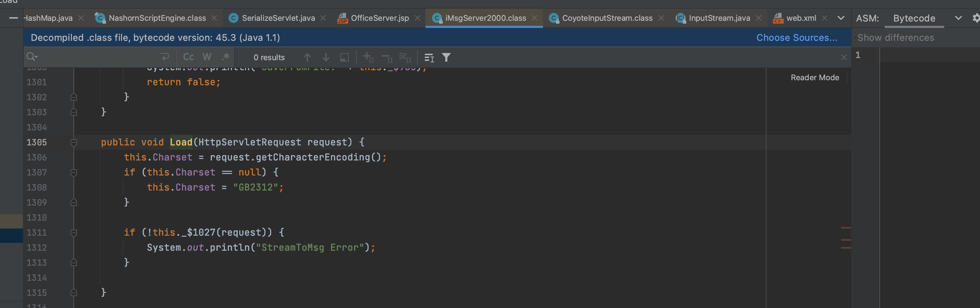This screenshot has width=980, height=308.
Task: Open the search filter funnel icon
Action: (x=446, y=57)
